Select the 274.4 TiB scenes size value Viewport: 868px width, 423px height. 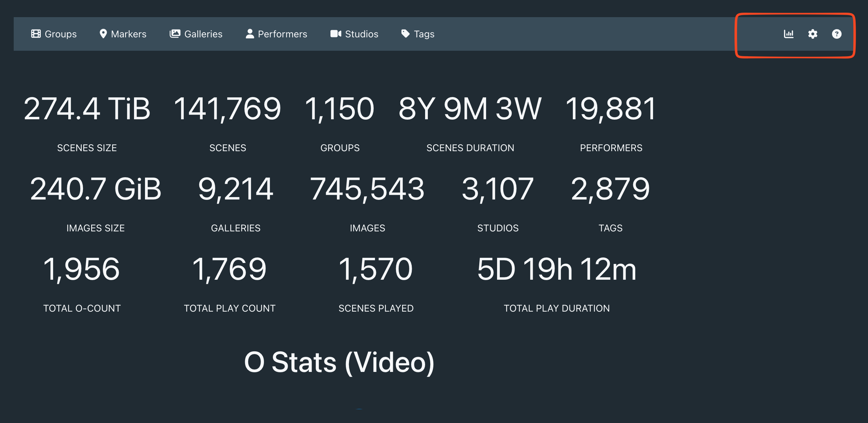(x=87, y=109)
